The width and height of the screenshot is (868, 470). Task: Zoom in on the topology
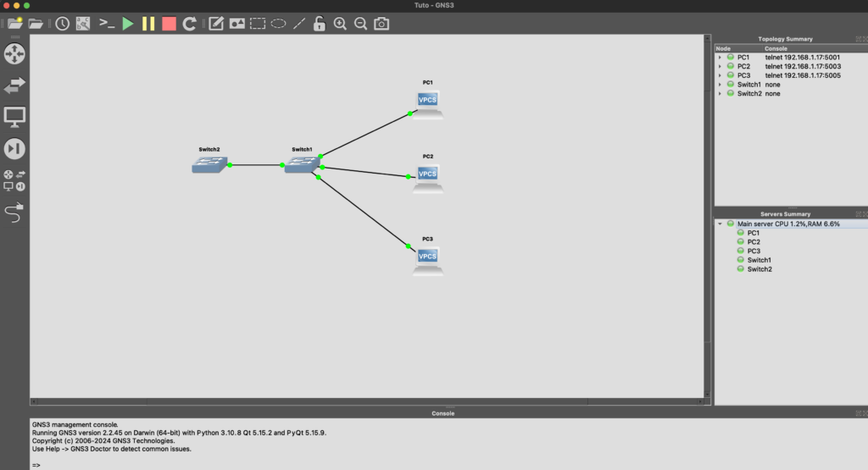[340, 24]
